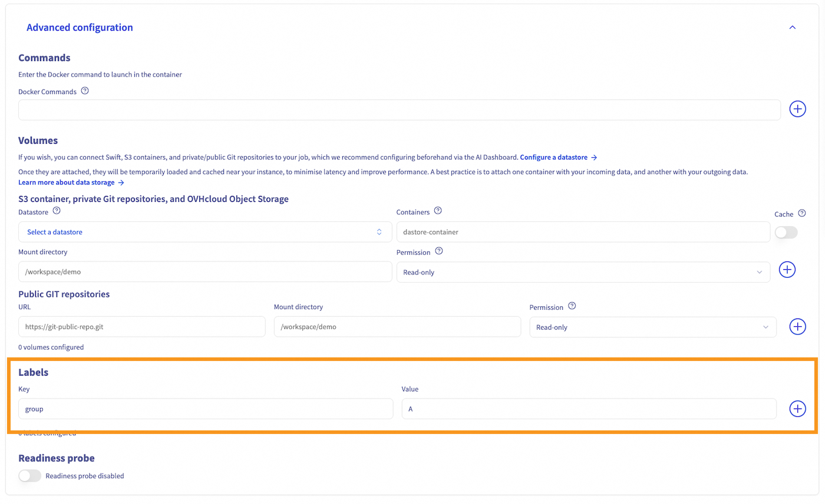
Task: Add public Git repository with plus icon
Action: pos(797,327)
